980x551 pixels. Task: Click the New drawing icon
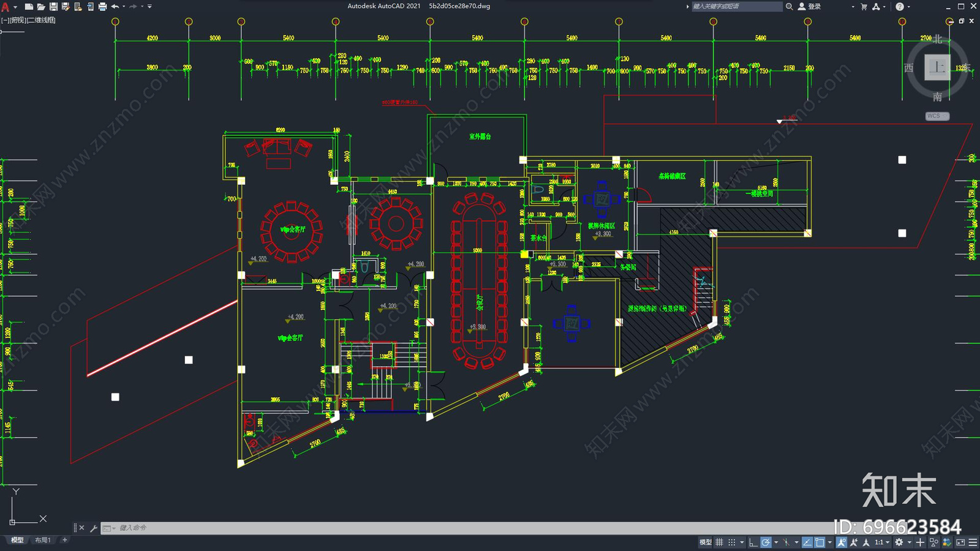pyautogui.click(x=29, y=7)
